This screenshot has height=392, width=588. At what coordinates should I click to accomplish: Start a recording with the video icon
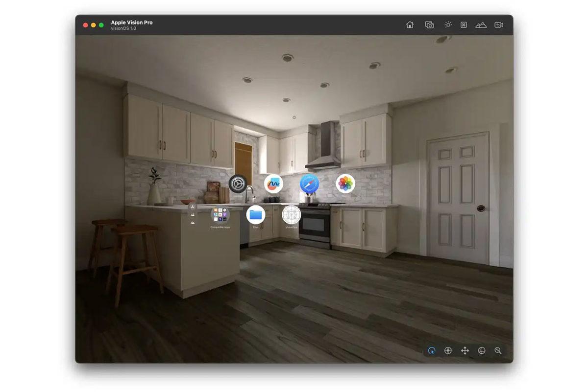(x=498, y=24)
